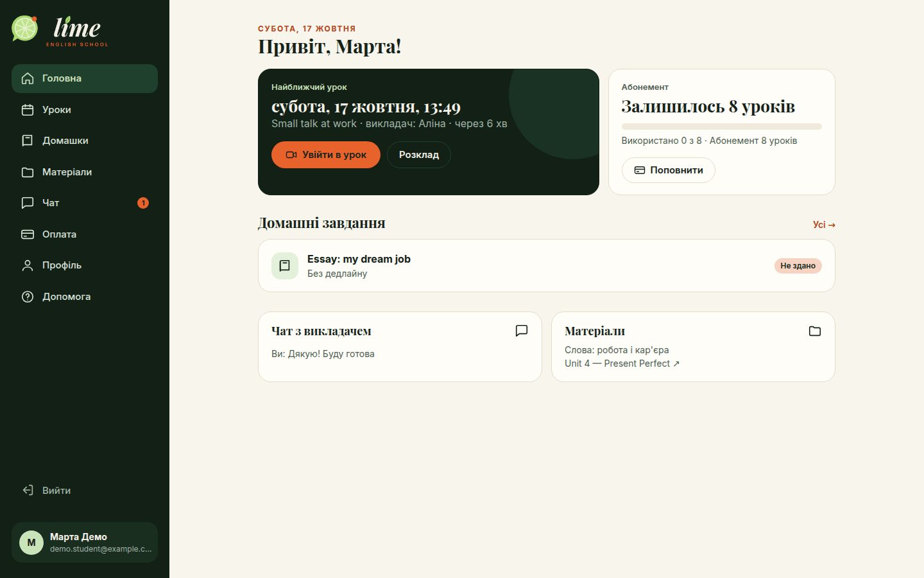Click the Lime logo icon
The image size is (924, 578).
(25, 28)
